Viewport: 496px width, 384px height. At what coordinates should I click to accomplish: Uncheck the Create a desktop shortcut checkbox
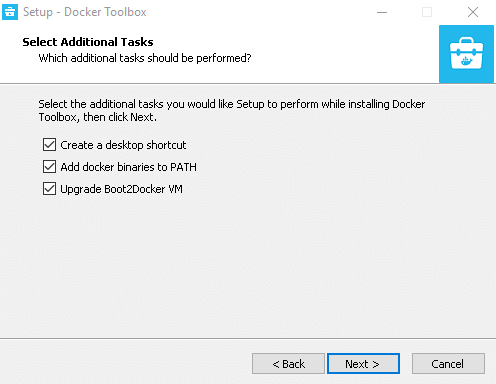49,145
